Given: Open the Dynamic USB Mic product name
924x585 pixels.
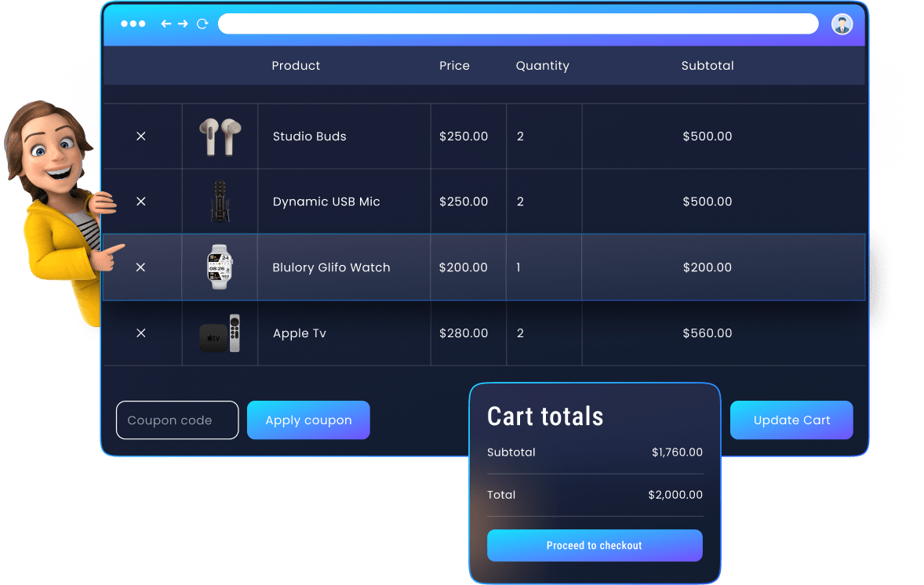Looking at the screenshot, I should 326,202.
